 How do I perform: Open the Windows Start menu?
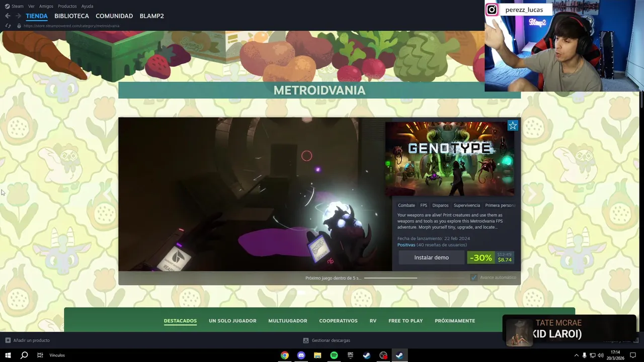8,355
